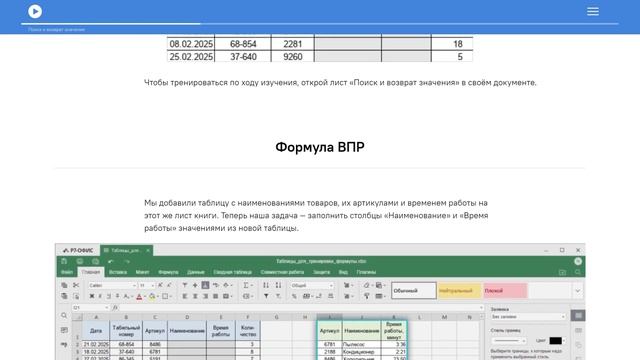
Task: Click the Filter funnel icon
Action: (x=266, y=296)
